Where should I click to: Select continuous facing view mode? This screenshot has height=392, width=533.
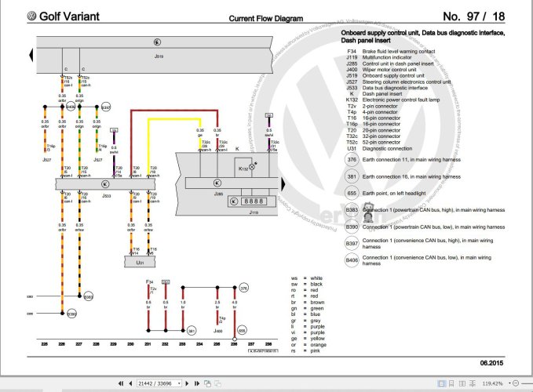point(473,383)
